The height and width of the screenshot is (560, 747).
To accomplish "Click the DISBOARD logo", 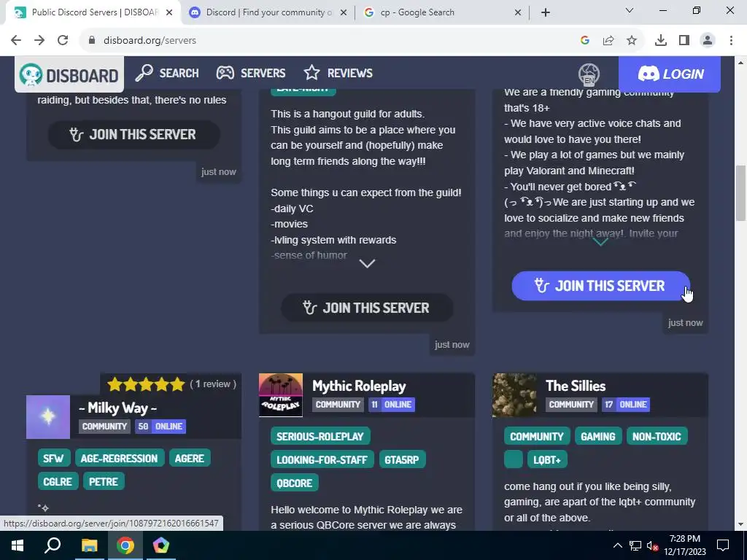I will pyautogui.click(x=69, y=75).
